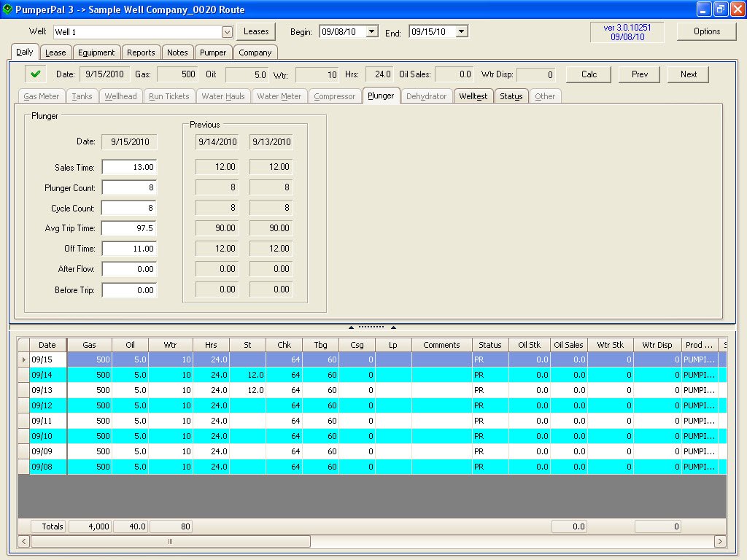Click the Oil Stk column header
Screen dimensions: 747x560
click(530, 345)
